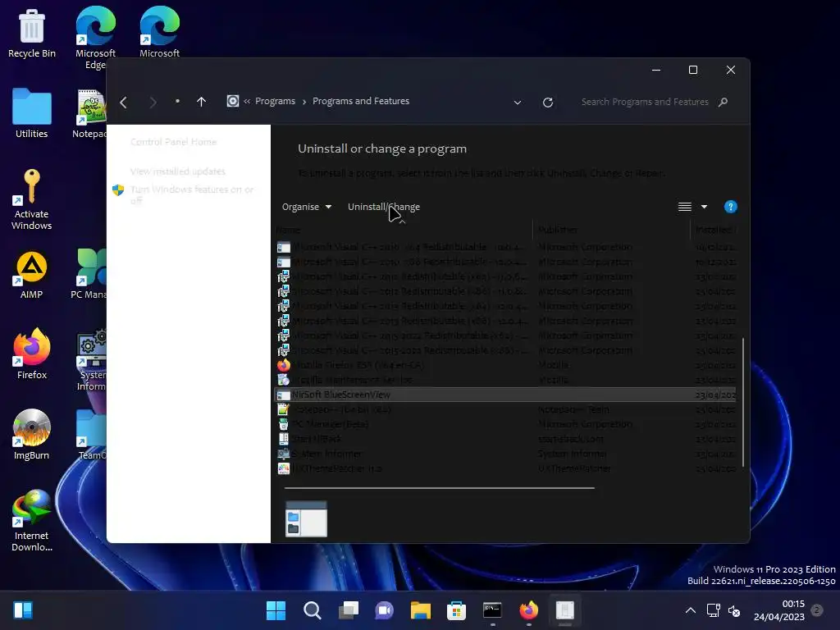This screenshot has width=840, height=630.
Task: Select the NirSoft BlueScreenView row icon
Action: tap(283, 395)
